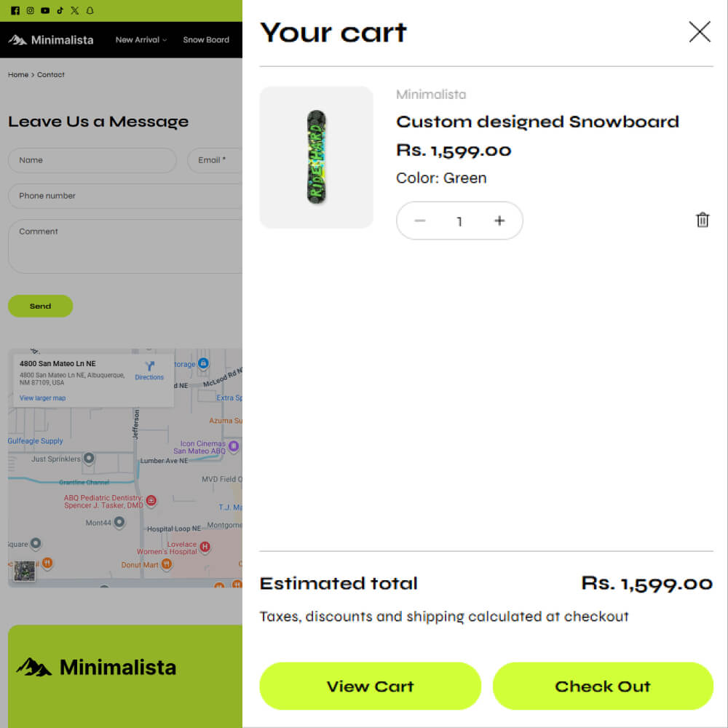This screenshot has height=728, width=728.
Task: Open the Snow Board menu item
Action: coord(206,40)
